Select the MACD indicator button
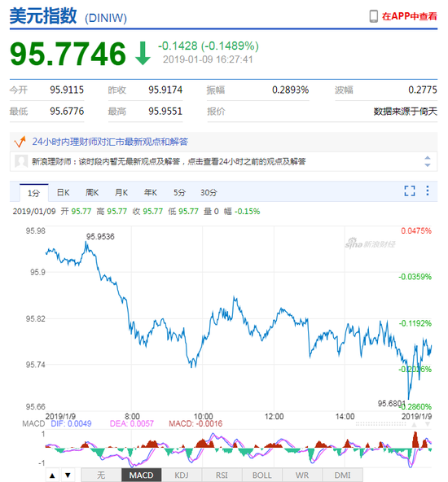Image resolution: width=448 pixels, height=482 pixels. click(142, 475)
